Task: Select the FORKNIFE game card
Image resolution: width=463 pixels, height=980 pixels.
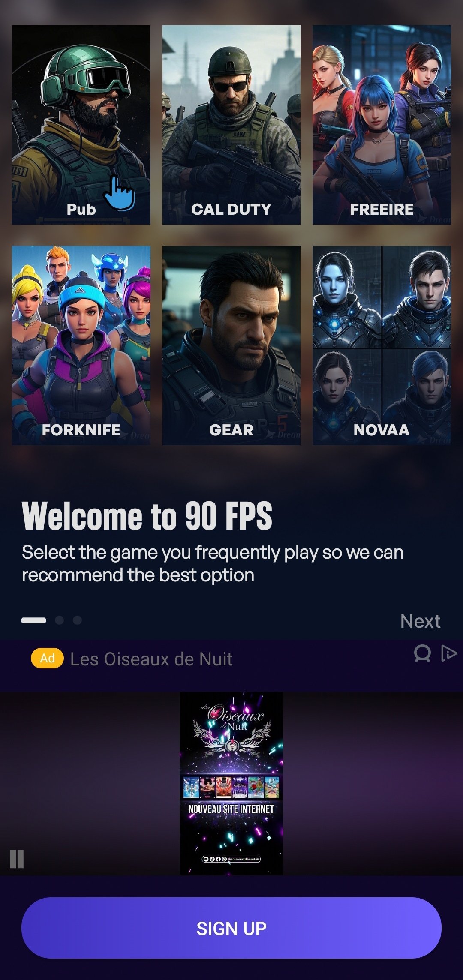Action: pyautogui.click(x=81, y=345)
